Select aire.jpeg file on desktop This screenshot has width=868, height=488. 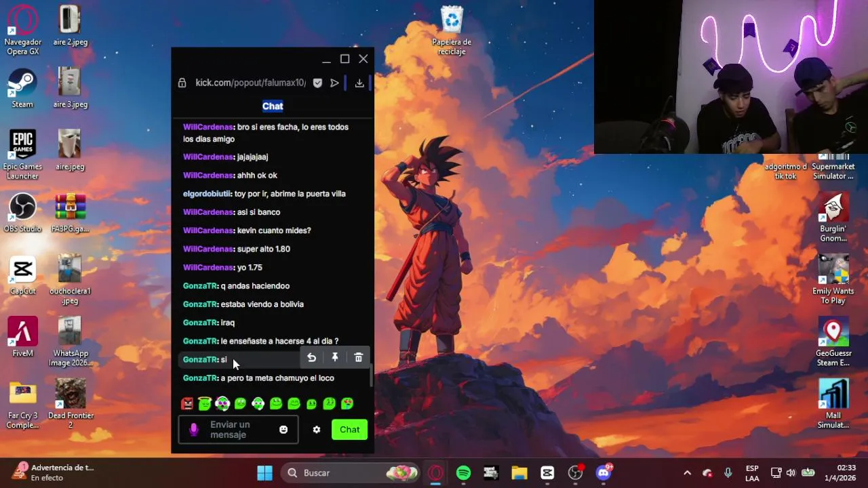point(71,150)
